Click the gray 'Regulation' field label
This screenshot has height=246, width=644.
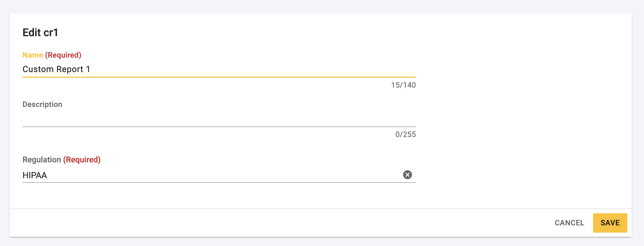(x=42, y=159)
